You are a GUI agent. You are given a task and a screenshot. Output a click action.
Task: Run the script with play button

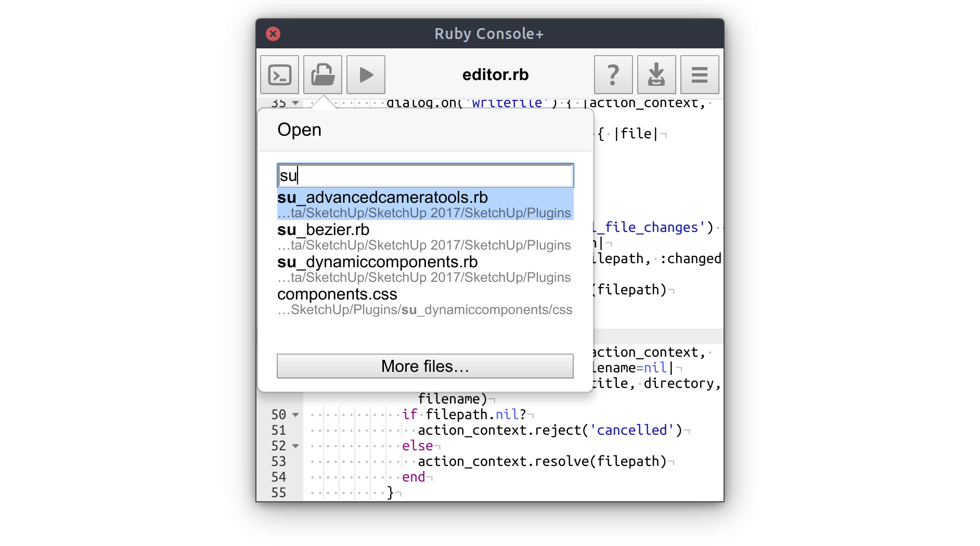(x=366, y=75)
